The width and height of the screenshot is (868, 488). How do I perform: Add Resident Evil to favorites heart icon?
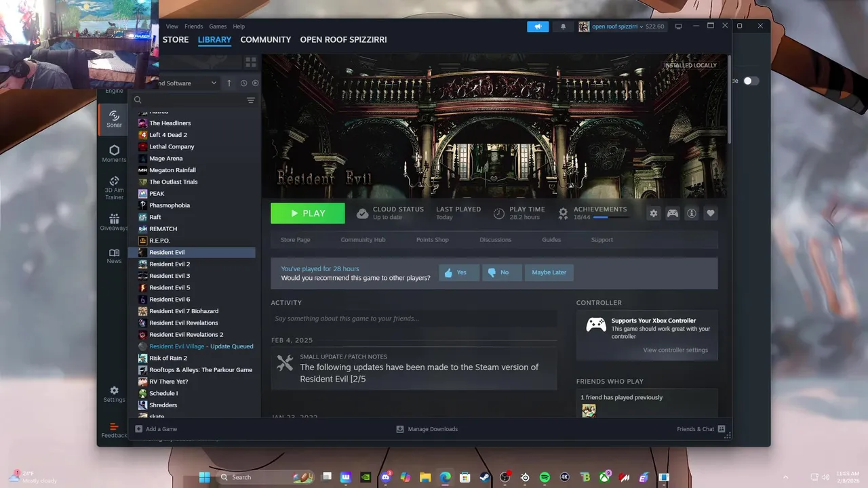(711, 213)
